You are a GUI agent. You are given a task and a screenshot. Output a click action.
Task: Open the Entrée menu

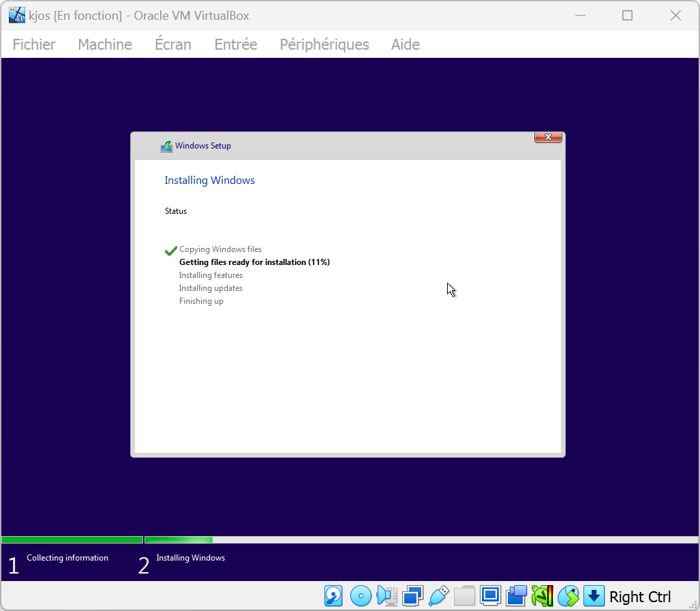(236, 44)
